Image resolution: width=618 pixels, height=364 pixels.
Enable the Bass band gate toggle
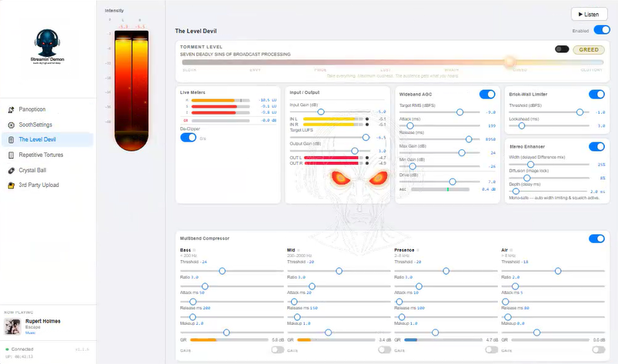(x=278, y=350)
